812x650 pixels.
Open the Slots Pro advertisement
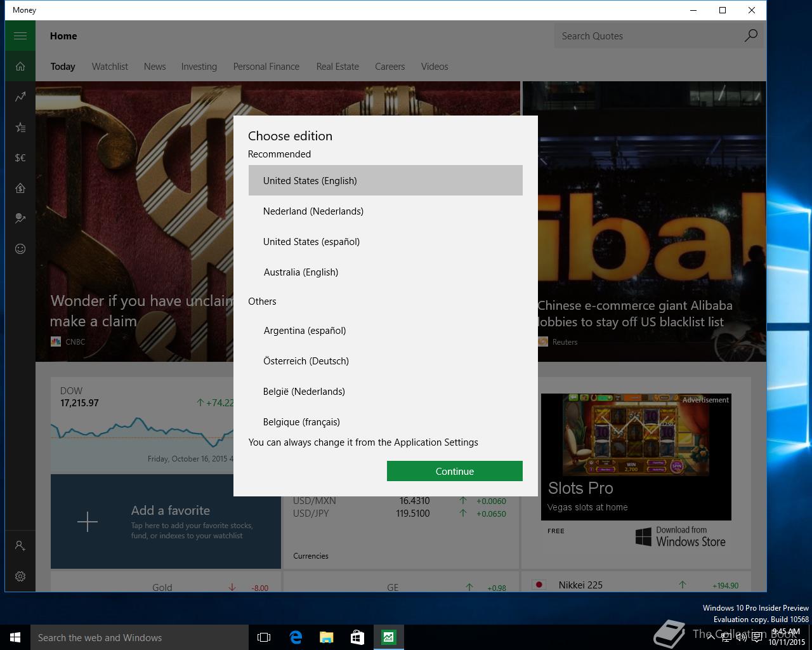pyautogui.click(x=636, y=456)
